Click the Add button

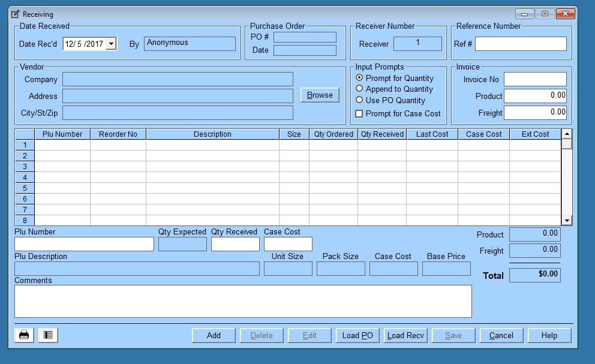coord(214,336)
